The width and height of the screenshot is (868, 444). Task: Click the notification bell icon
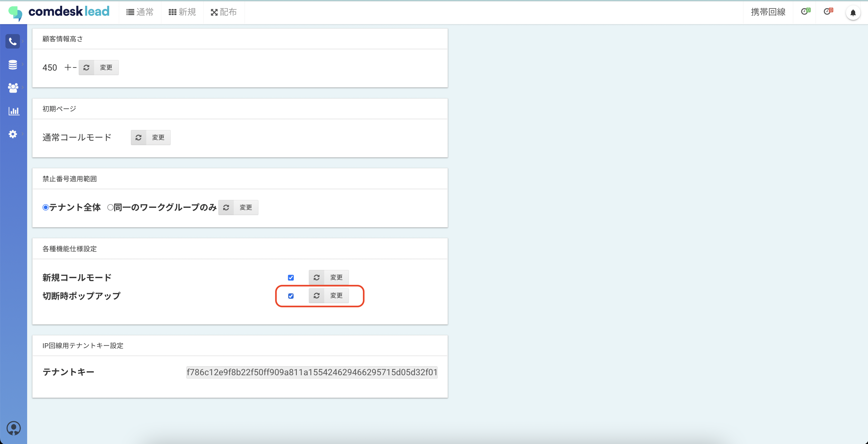point(853,13)
